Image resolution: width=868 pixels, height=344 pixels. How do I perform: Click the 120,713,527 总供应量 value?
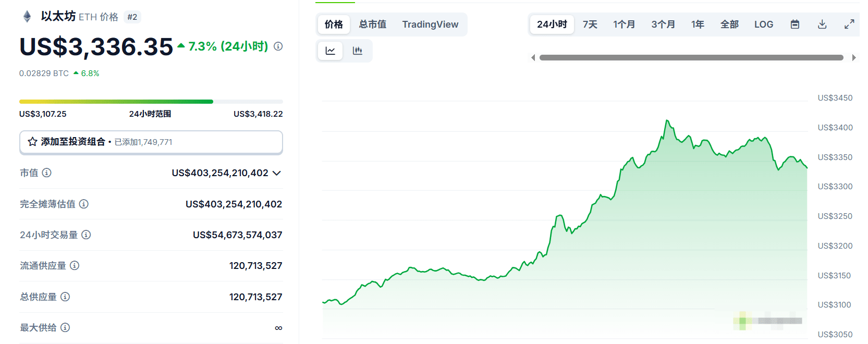(255, 297)
